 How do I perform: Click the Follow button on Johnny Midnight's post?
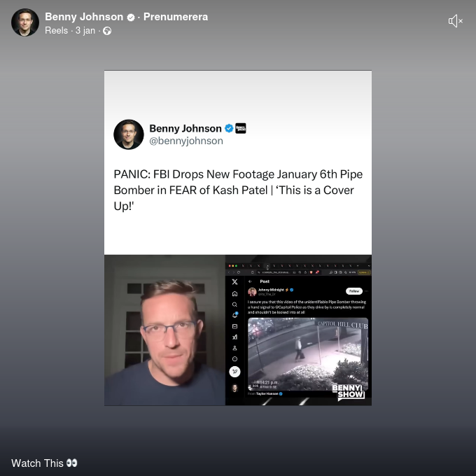[354, 291]
